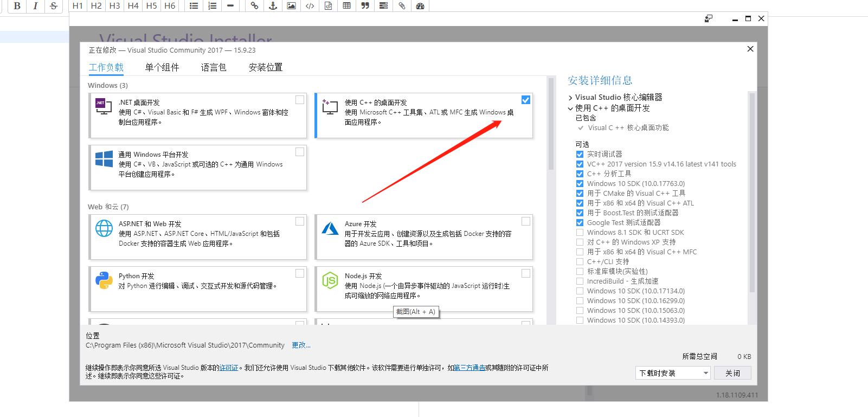
Task: Switch to the 安装位置 tab
Action: (x=266, y=67)
